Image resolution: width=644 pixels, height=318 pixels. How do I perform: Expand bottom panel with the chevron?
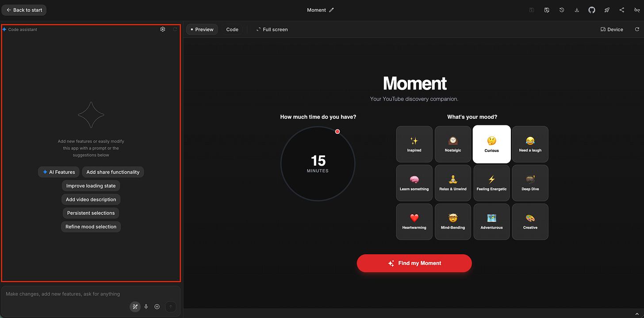[636, 314]
